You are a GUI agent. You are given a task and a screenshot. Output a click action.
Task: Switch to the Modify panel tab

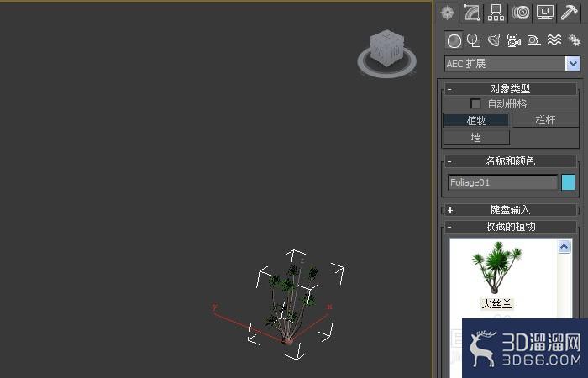(x=472, y=13)
